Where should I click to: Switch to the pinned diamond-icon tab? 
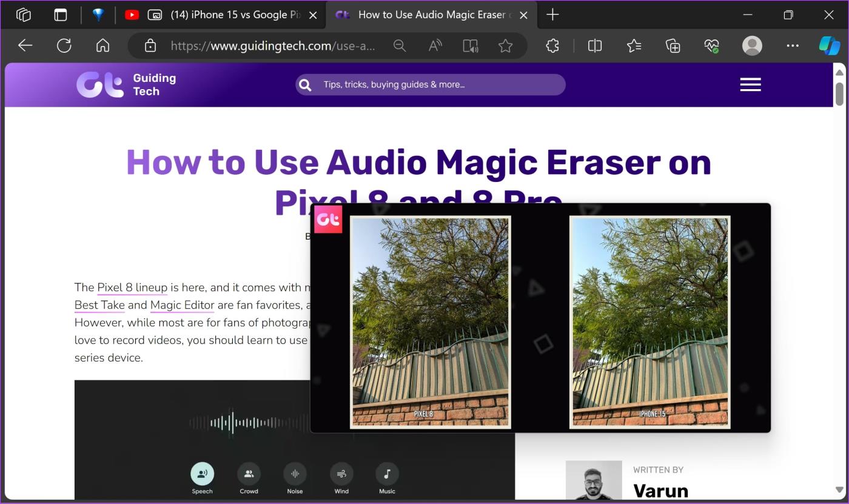(98, 15)
